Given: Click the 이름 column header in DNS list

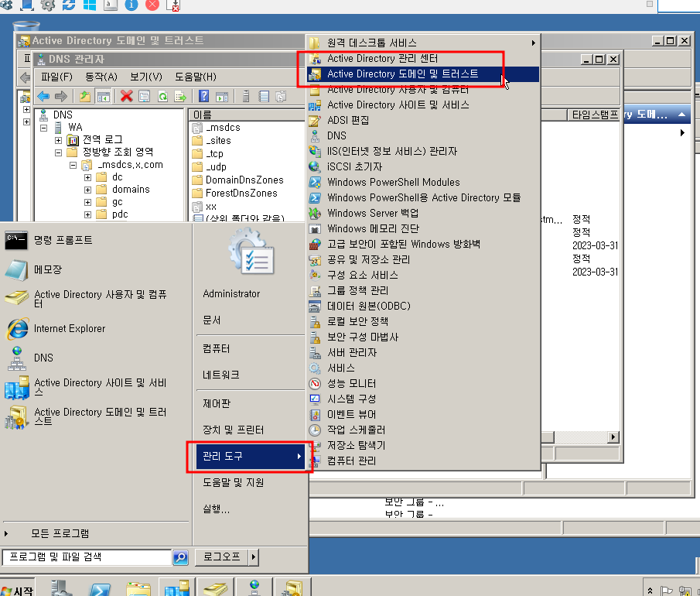Looking at the screenshot, I should coord(247,115).
